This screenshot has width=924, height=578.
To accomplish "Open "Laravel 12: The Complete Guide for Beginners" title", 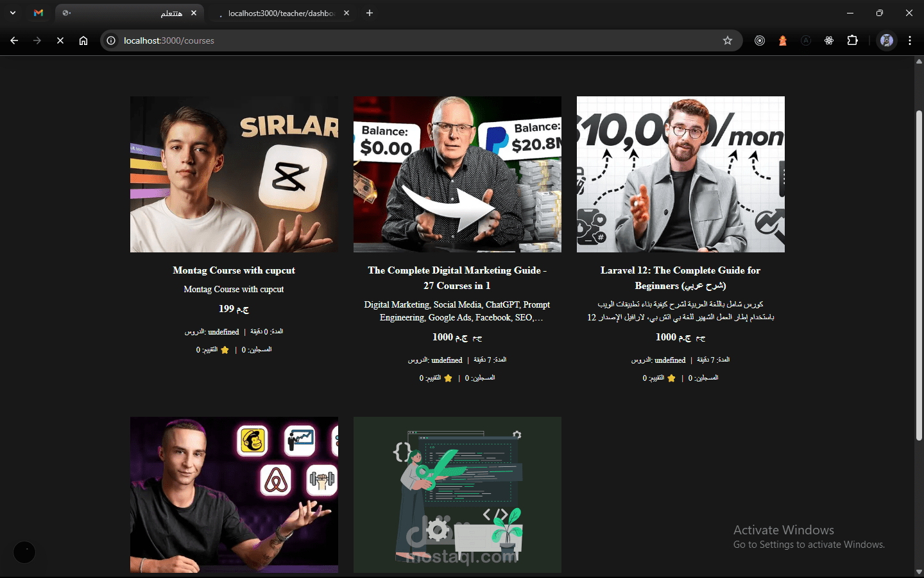I will point(681,278).
